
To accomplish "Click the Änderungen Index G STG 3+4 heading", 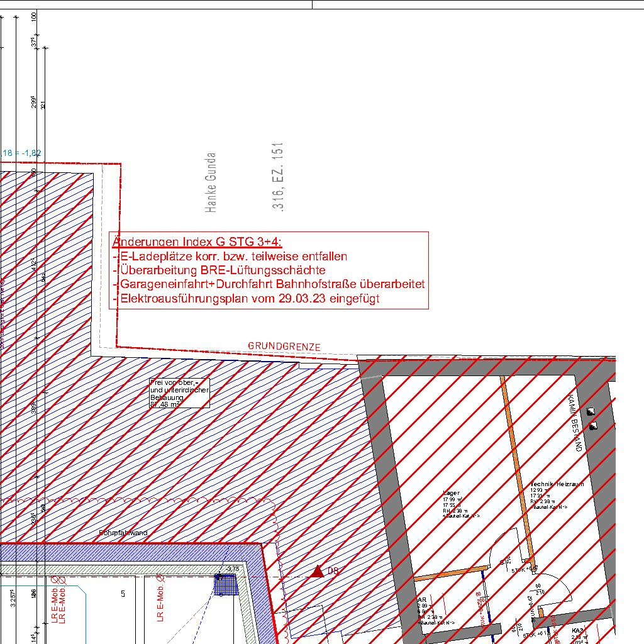I will (x=197, y=242).
